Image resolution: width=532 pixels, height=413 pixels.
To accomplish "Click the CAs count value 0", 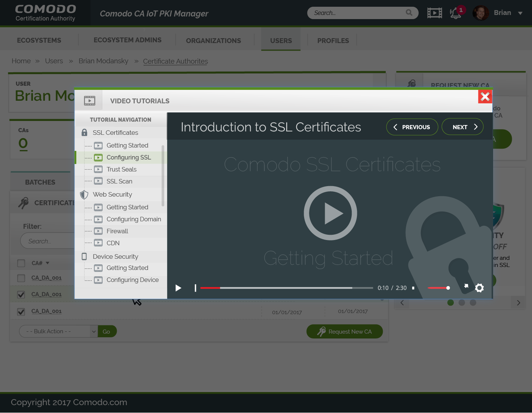I will 23,144.
